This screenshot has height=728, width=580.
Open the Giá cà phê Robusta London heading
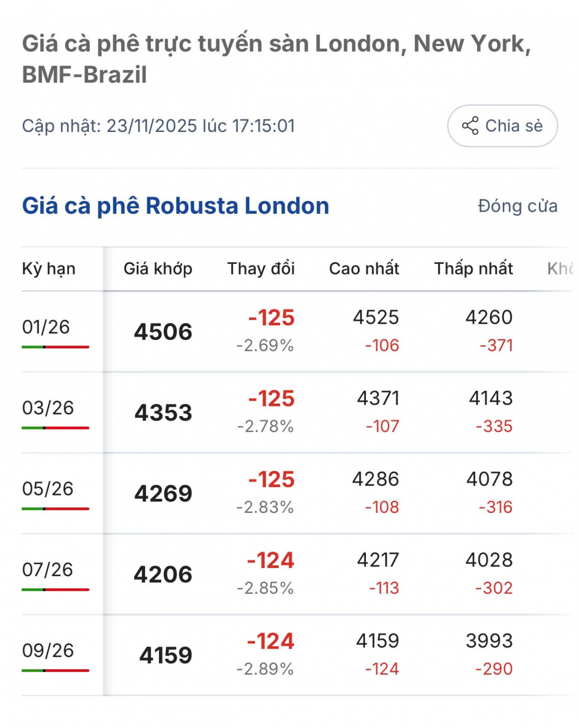coord(175,206)
